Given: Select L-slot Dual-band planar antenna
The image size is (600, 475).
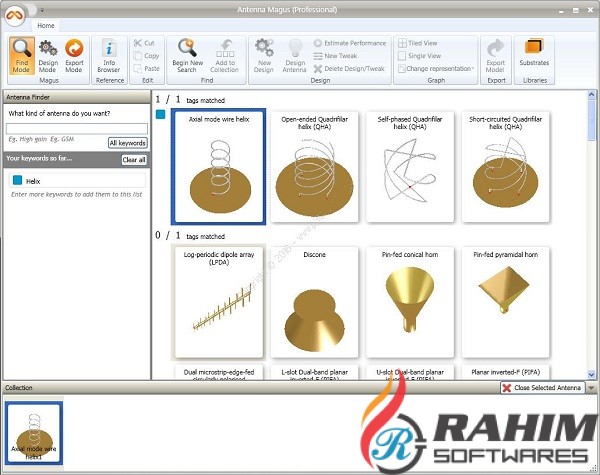Looking at the screenshot, I should pyautogui.click(x=314, y=372).
